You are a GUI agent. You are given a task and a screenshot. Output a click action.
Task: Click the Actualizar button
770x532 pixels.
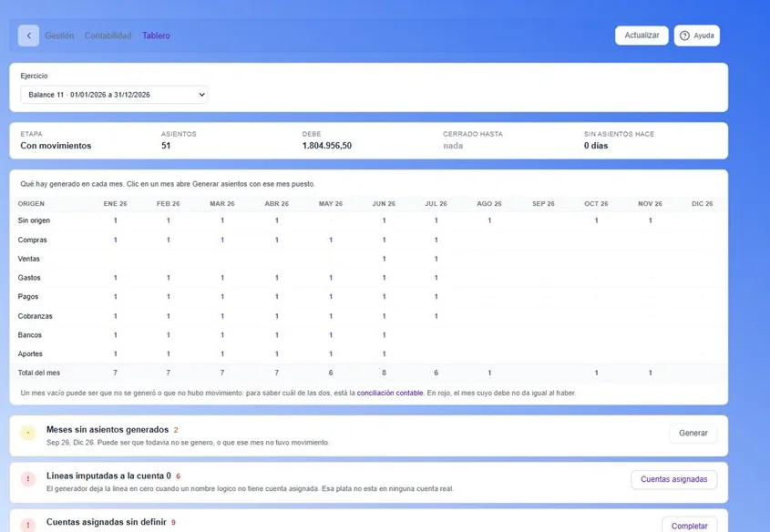click(642, 36)
